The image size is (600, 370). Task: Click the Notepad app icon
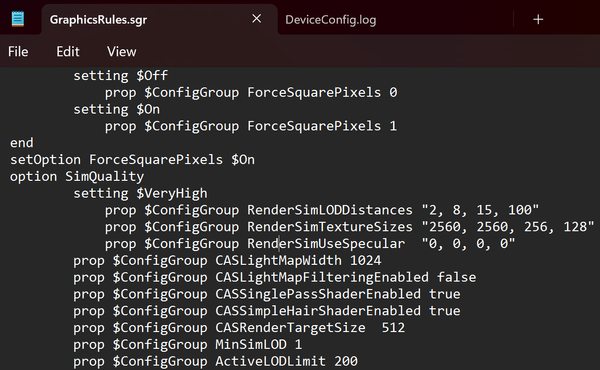point(18,19)
